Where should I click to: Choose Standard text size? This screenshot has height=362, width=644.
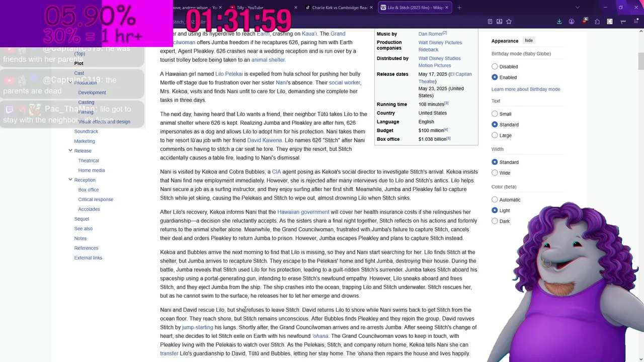[495, 125]
